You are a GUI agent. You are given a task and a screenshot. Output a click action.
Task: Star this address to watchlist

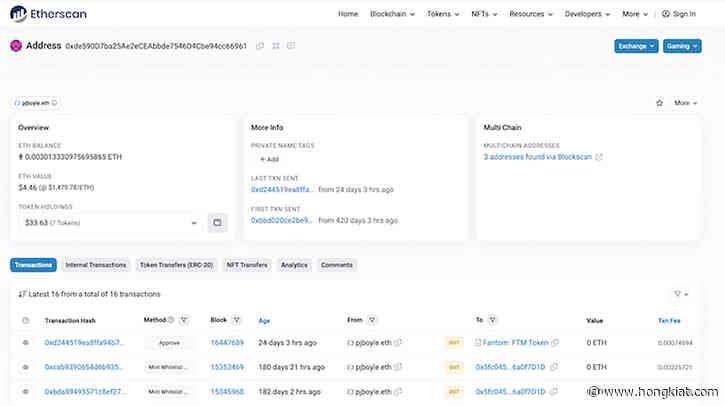(x=659, y=103)
